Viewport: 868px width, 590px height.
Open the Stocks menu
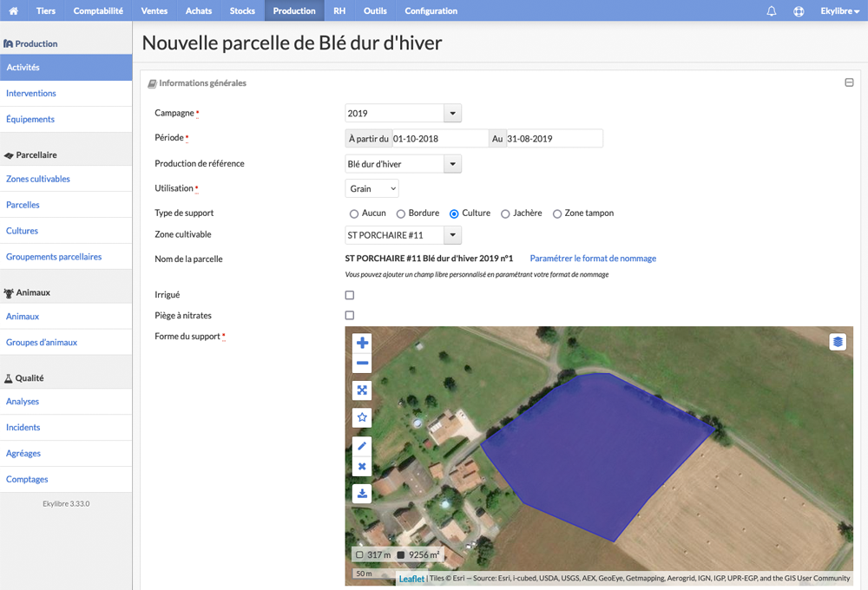[242, 10]
